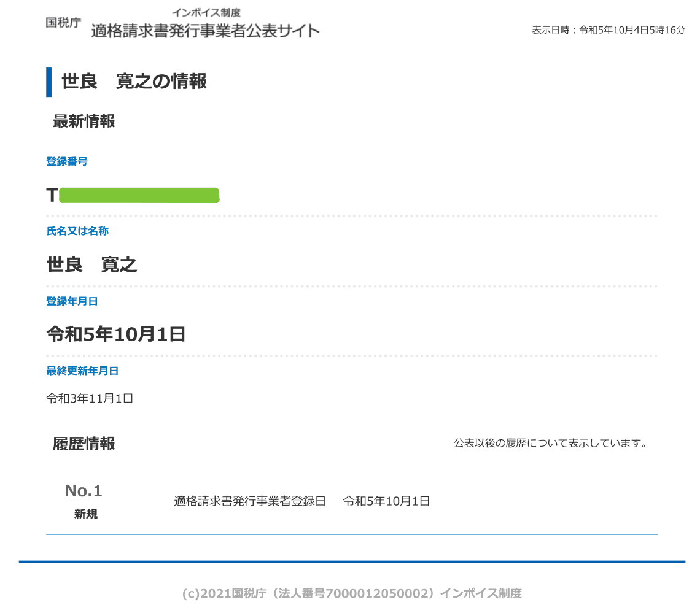700x613 pixels.
Task: Click the 登録番号 field label
Action: [x=67, y=161]
